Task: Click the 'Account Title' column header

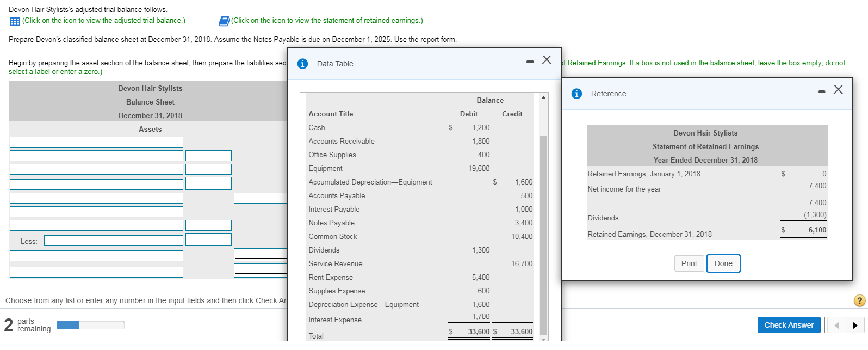Action: [331, 114]
